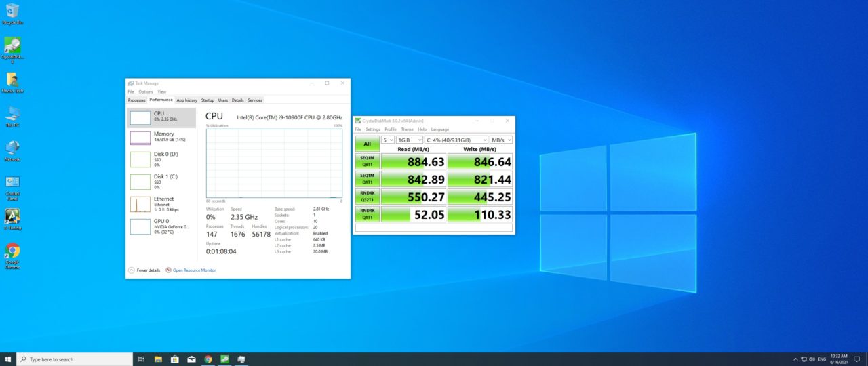Open the drive dropdown showing C: 4%

pos(456,140)
